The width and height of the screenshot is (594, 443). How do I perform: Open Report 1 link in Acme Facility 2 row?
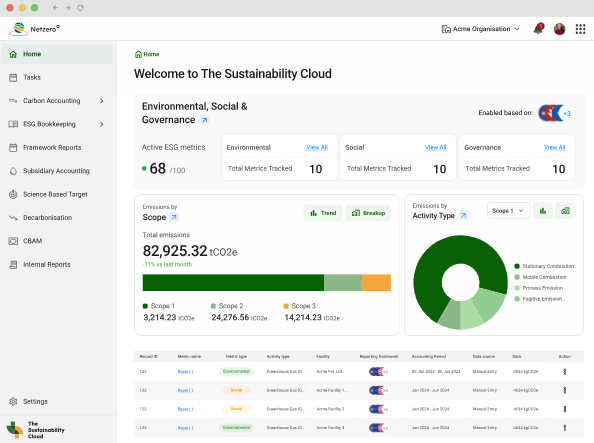pos(186,409)
